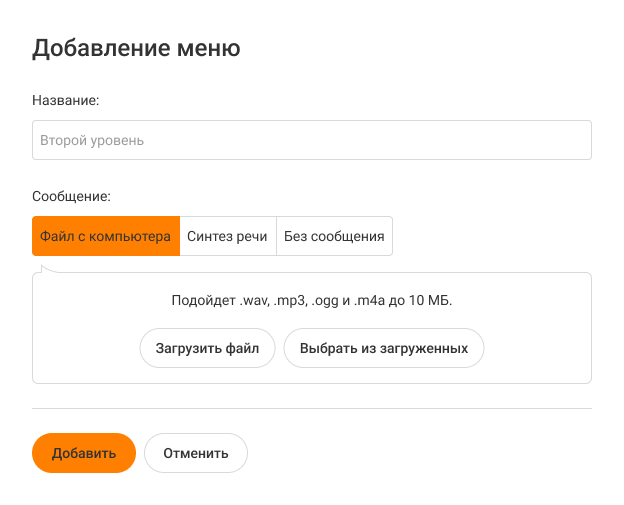Viewport: 624px width, 505px height.
Task: Click the word Подойдет in the hint
Action: coord(203,300)
